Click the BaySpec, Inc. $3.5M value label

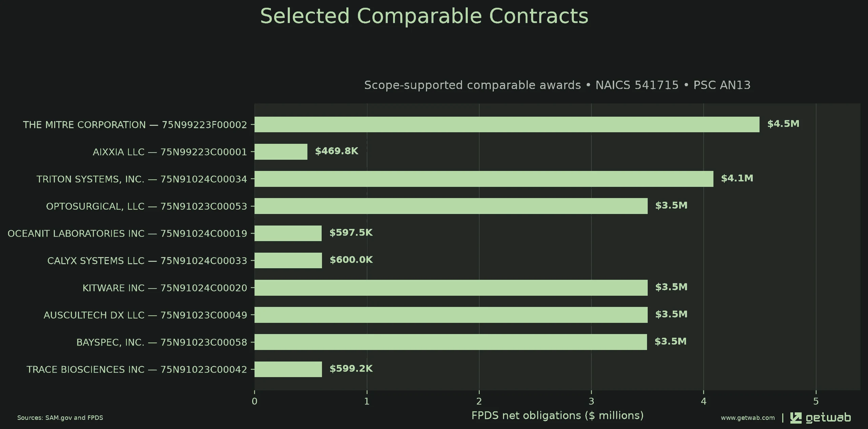click(x=670, y=341)
